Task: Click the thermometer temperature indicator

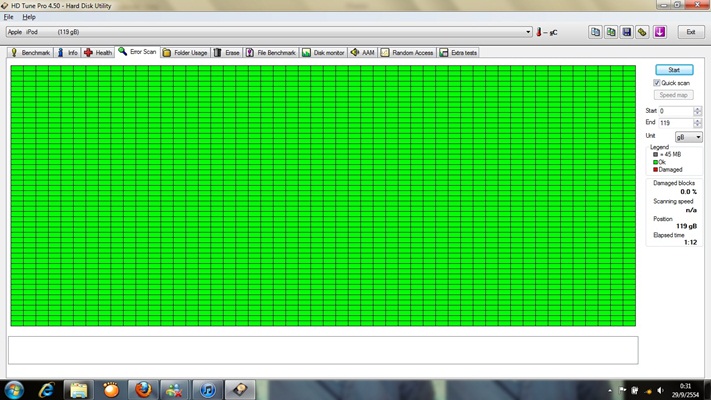Action: tap(540, 32)
